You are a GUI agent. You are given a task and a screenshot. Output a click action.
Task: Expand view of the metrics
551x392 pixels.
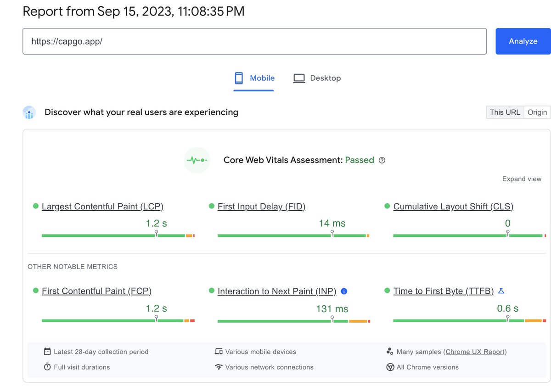click(522, 179)
